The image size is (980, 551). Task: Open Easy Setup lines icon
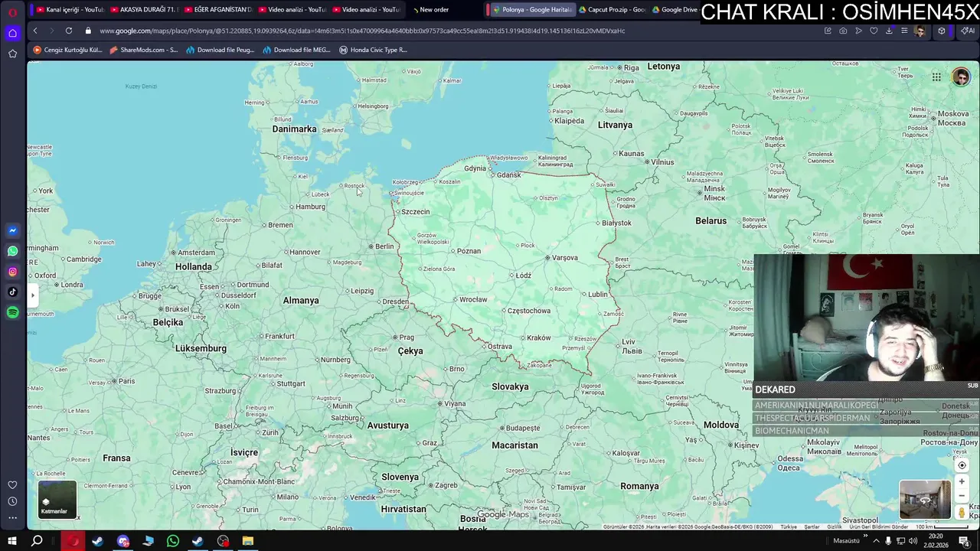pyautogui.click(x=904, y=31)
